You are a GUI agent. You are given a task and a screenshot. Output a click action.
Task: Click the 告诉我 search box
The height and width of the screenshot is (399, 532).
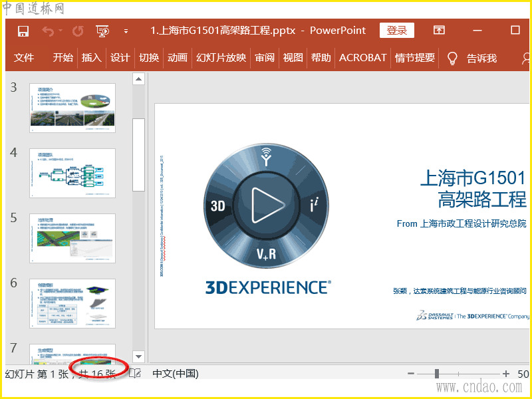[481, 59]
